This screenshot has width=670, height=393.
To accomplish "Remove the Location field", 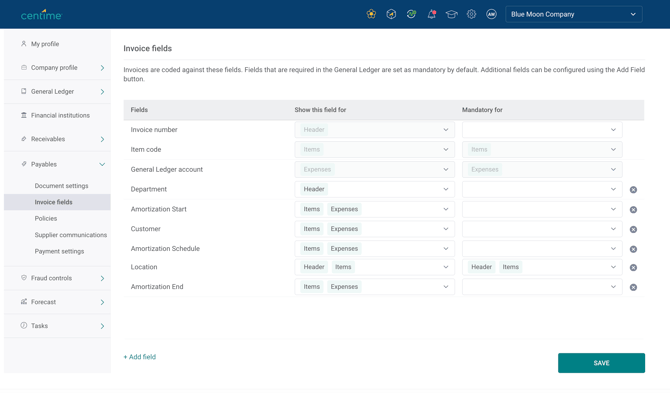I will [633, 267].
